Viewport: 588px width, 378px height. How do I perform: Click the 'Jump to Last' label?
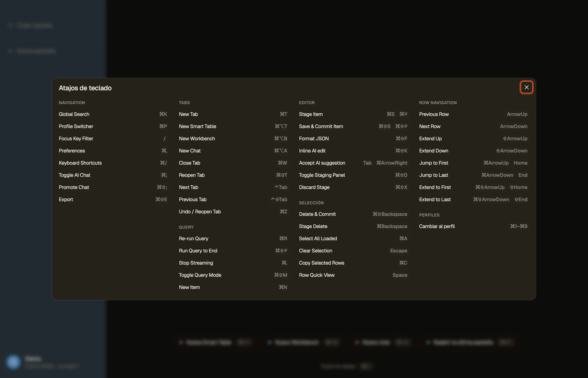[x=433, y=175]
